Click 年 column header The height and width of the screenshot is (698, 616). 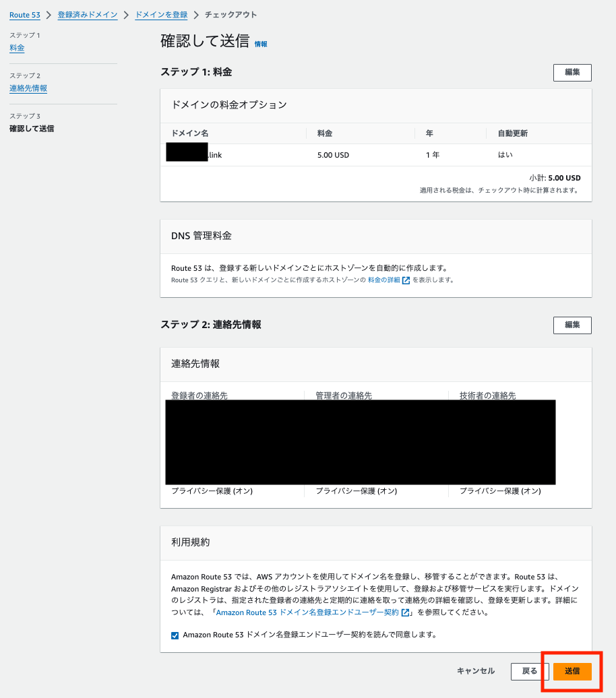[x=429, y=133]
